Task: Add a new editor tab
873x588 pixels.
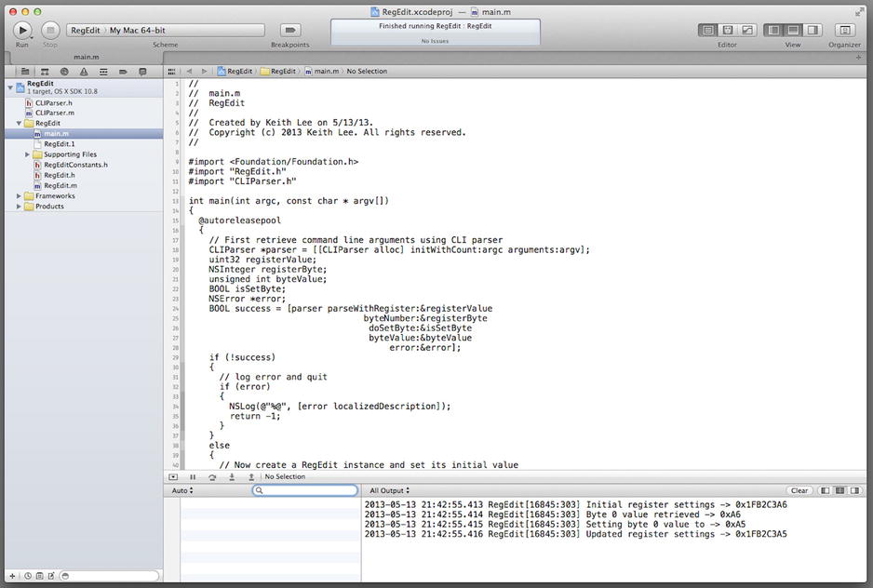Action: tap(858, 58)
